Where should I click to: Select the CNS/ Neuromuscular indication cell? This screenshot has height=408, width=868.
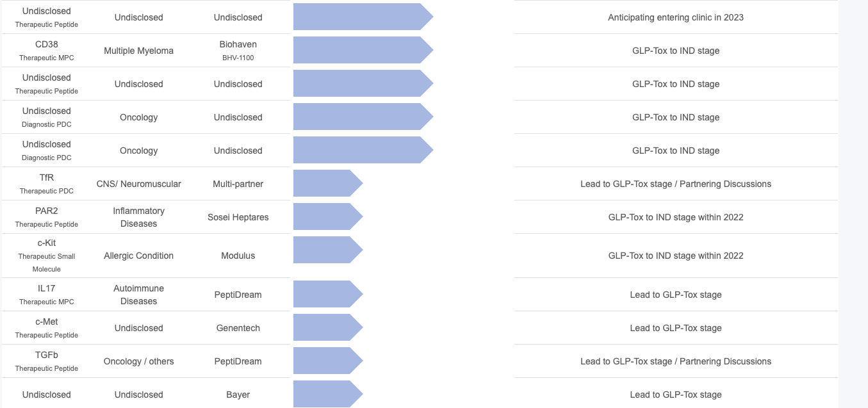[x=139, y=184]
